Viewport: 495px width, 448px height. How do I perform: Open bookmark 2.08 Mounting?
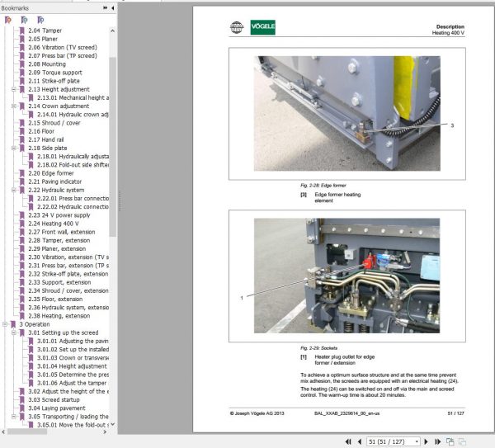[x=47, y=64]
